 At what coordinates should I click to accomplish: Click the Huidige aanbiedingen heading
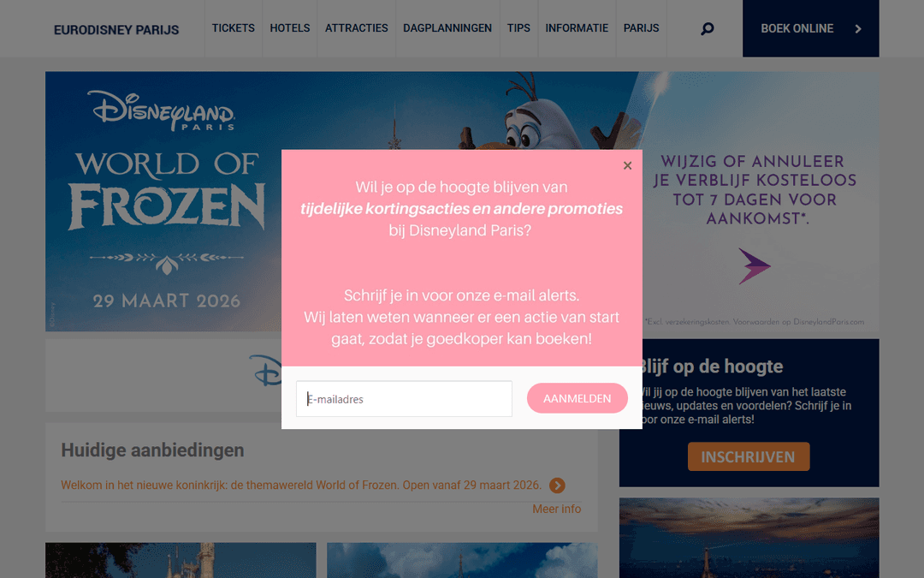(x=152, y=450)
